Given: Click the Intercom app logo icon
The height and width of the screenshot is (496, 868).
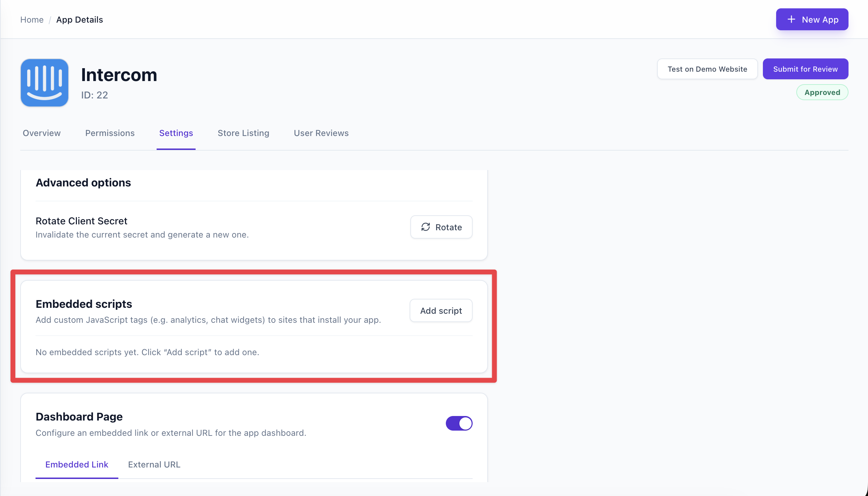Looking at the screenshot, I should point(45,83).
